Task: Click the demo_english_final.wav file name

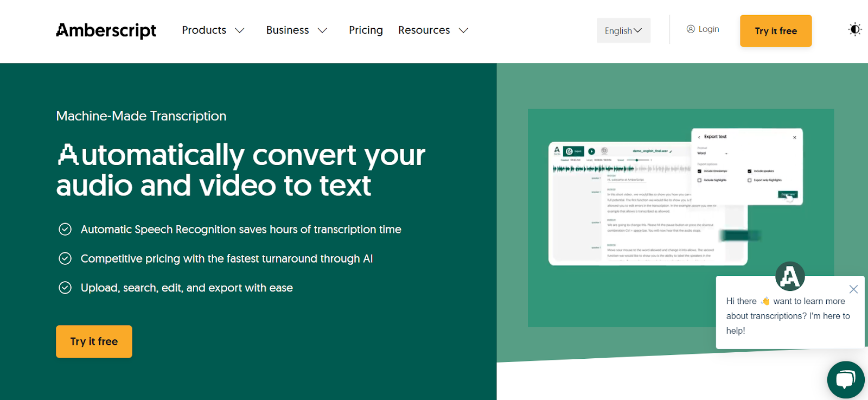Action: pos(650,151)
